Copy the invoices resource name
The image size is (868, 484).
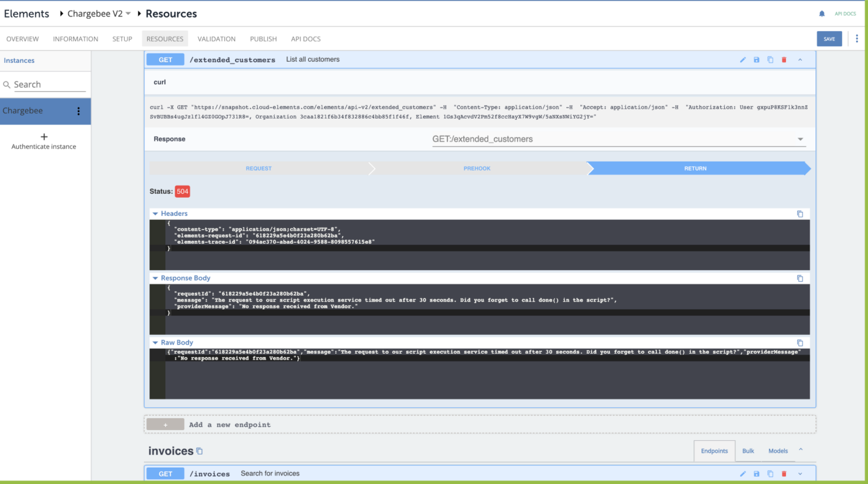click(x=199, y=451)
